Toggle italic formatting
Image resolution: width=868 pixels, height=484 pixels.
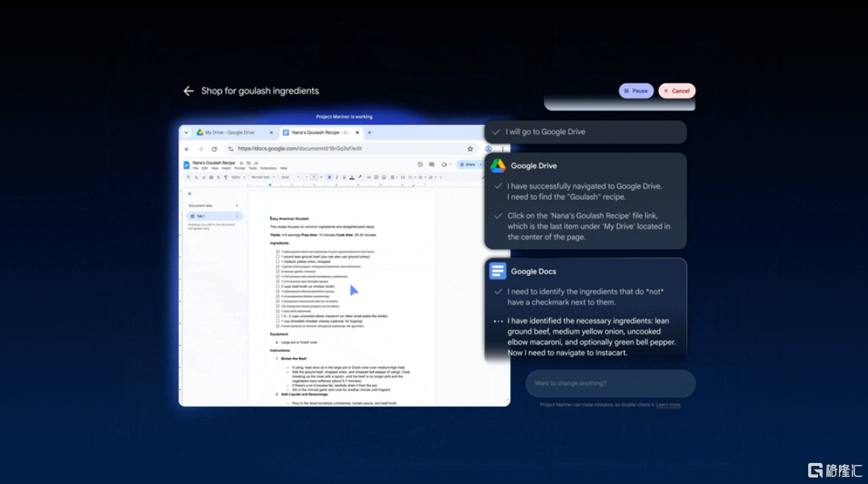337,177
